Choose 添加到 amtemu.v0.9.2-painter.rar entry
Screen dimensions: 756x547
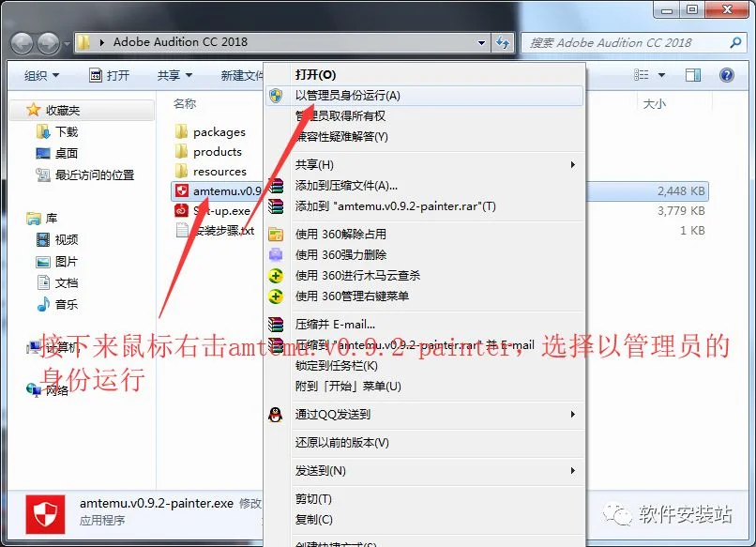click(x=424, y=206)
